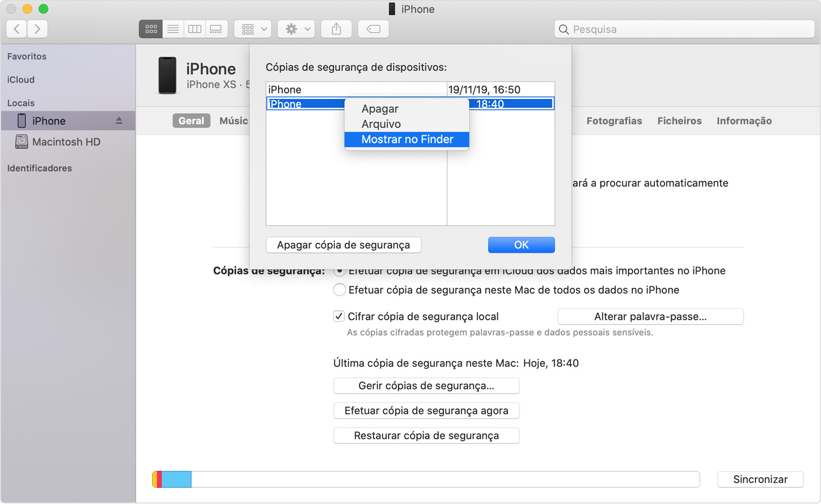Select iPhone in the Locais sidebar
The width and height of the screenshot is (821, 504).
click(x=68, y=120)
